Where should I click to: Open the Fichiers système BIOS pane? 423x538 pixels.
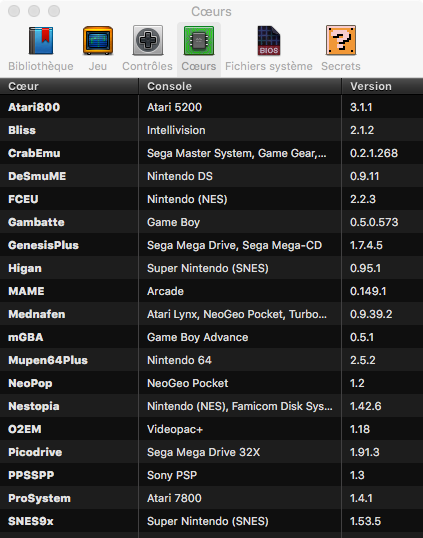click(269, 49)
